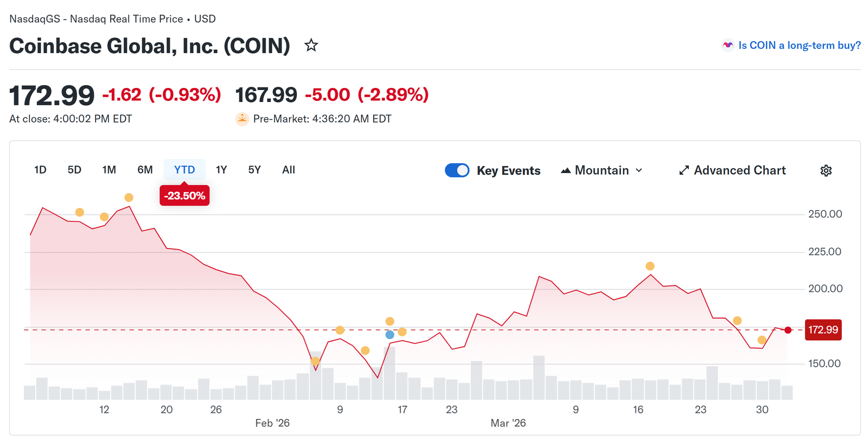Image resolution: width=868 pixels, height=445 pixels.
Task: Open chart settings gear icon
Action: (826, 170)
